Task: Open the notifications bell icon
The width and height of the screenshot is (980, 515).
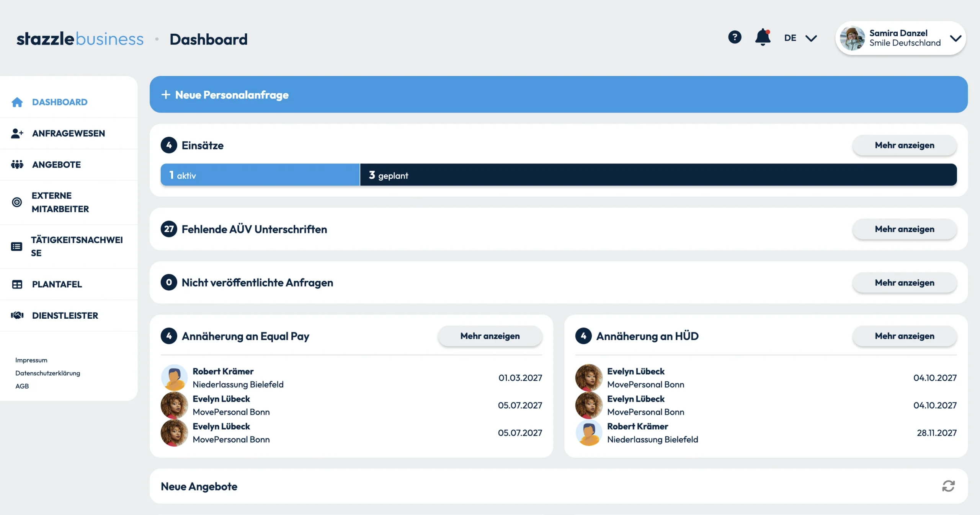Action: click(x=763, y=37)
